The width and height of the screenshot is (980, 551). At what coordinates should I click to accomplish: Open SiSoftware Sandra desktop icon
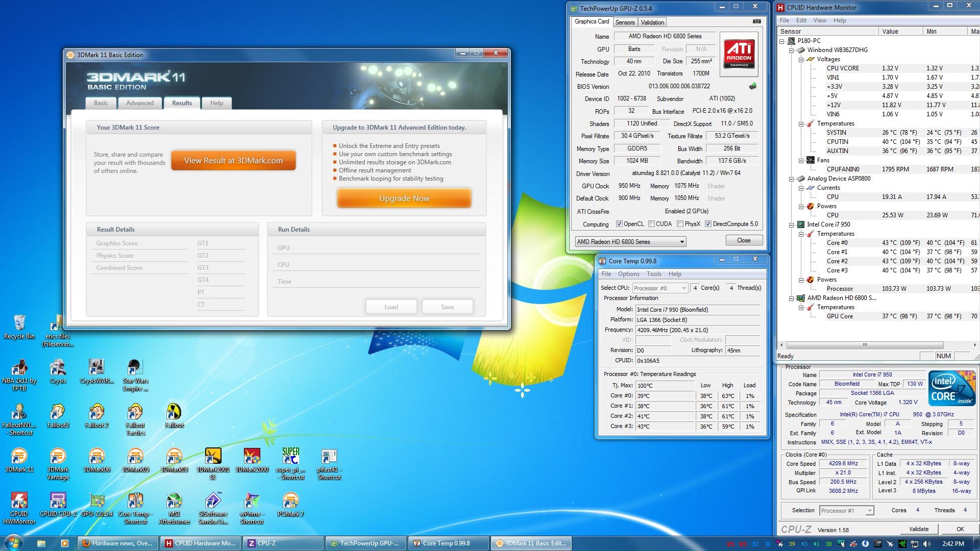point(213,508)
